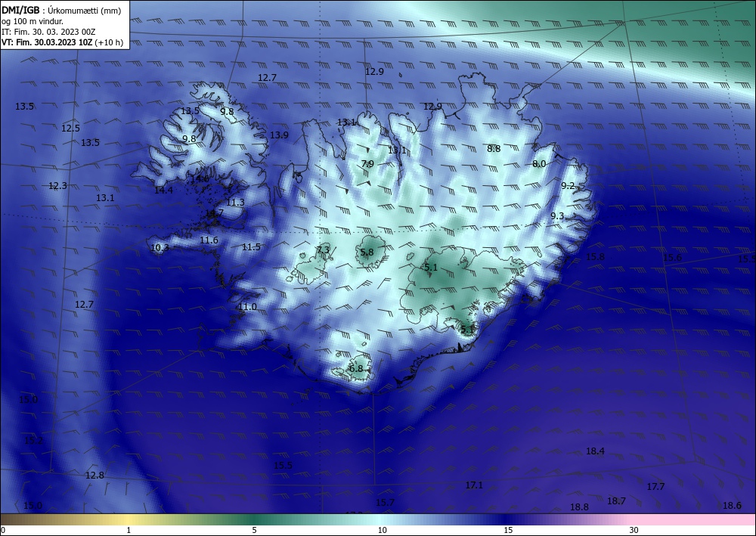Image resolution: width=756 pixels, height=536 pixels.
Task: Click the 13.9 value on the map
Action: 279,135
